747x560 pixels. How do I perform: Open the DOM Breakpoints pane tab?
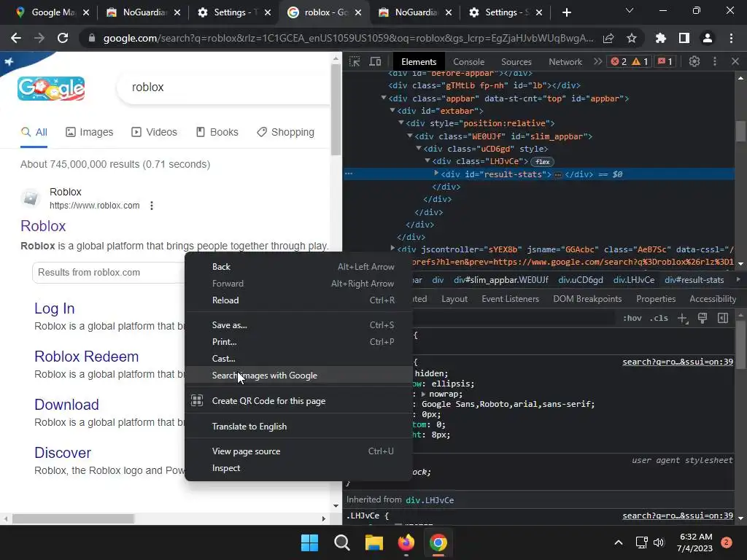587,298
